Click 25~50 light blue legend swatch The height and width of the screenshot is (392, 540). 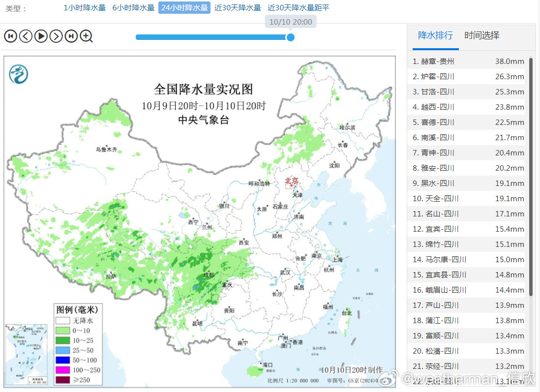pyautogui.click(x=62, y=350)
